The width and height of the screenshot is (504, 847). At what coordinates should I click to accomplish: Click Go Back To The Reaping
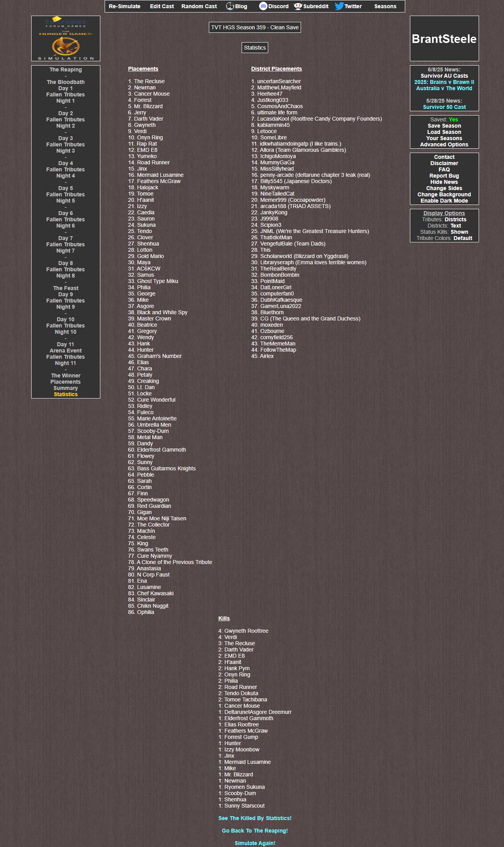tap(255, 831)
